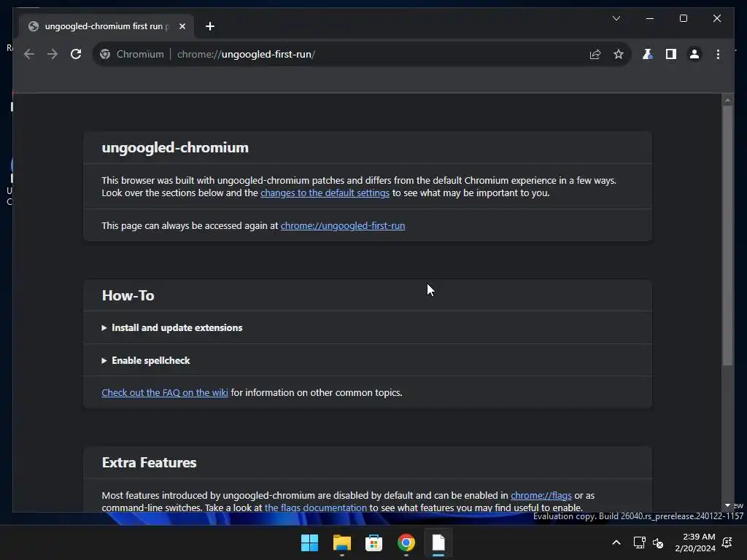Close the ungoogled-chromium first run tab
Image resolution: width=747 pixels, height=560 pixels.
182,26
